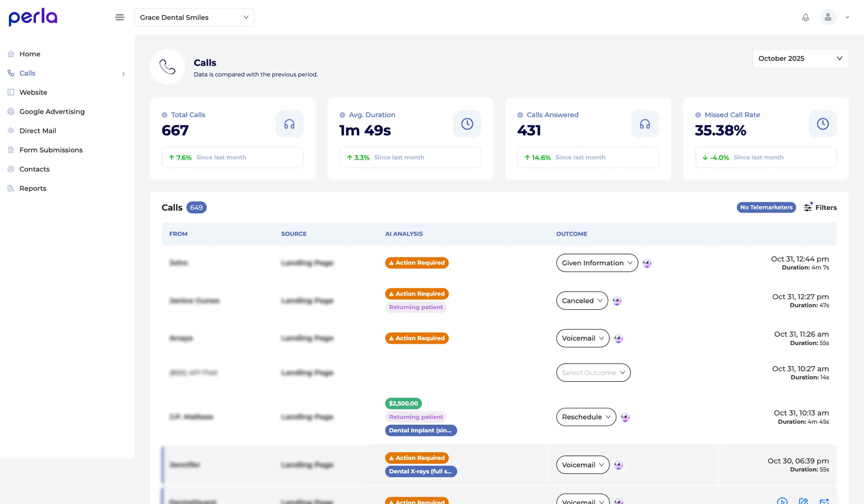This screenshot has height=504, width=864.
Task: Change the Canceled outcome dropdown
Action: click(582, 301)
